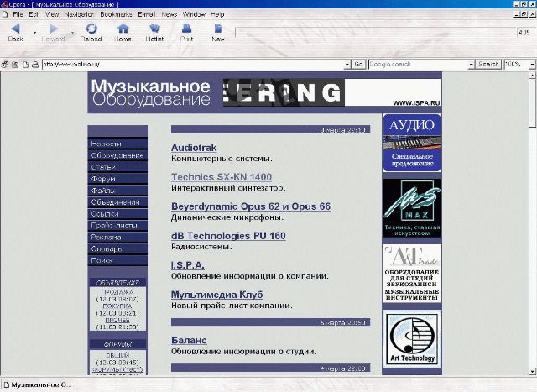Expand the address bar URL dropdown
This screenshot has height=392, width=537.
[x=347, y=65]
